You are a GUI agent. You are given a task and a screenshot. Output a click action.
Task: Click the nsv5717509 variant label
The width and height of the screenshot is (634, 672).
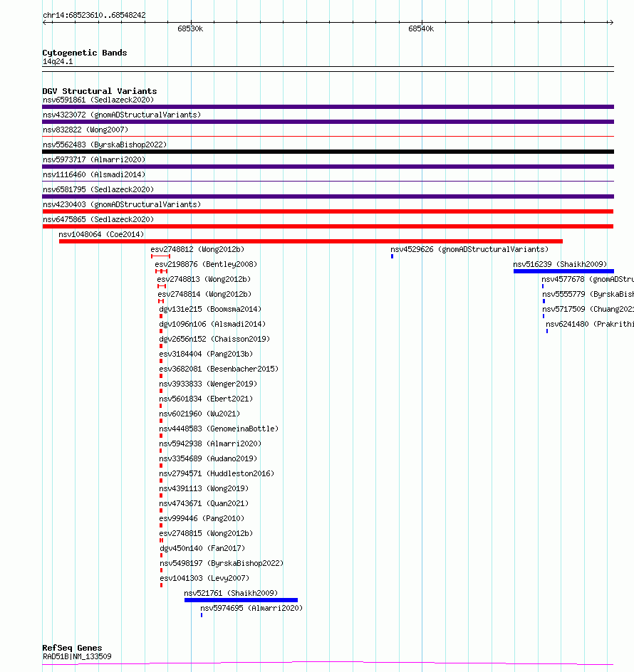click(x=588, y=310)
